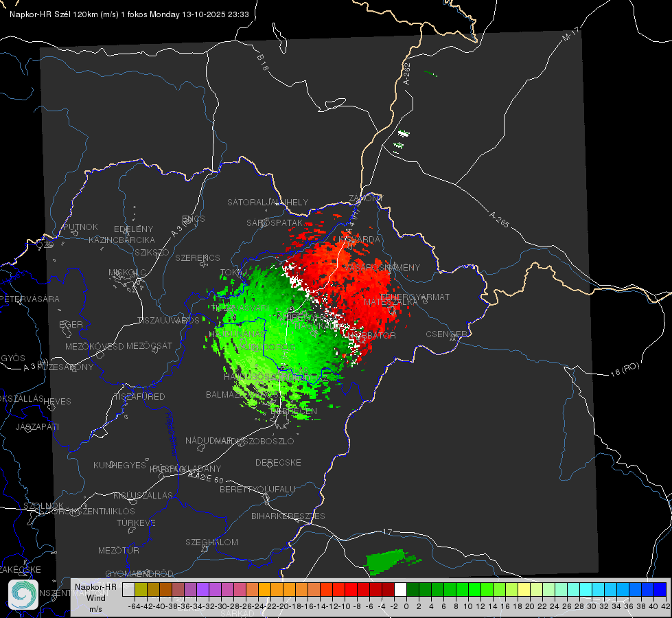Click the A42/E 60 road label

tap(206, 477)
